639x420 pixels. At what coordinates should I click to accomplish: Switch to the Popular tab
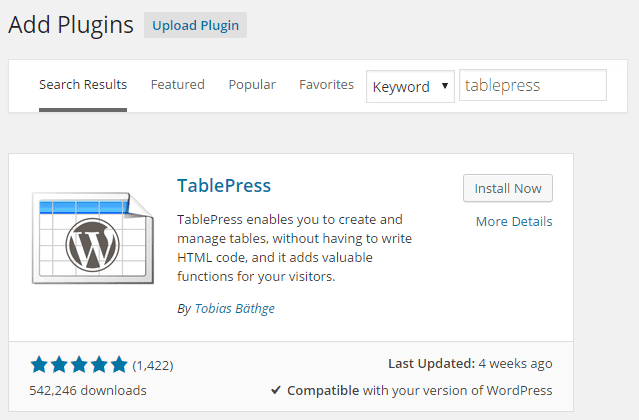[x=252, y=85]
